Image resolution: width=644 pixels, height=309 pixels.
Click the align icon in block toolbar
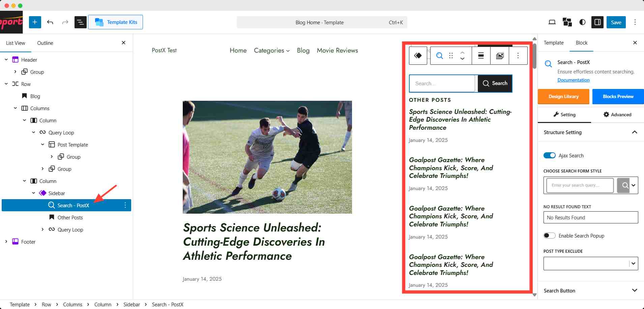[481, 56]
